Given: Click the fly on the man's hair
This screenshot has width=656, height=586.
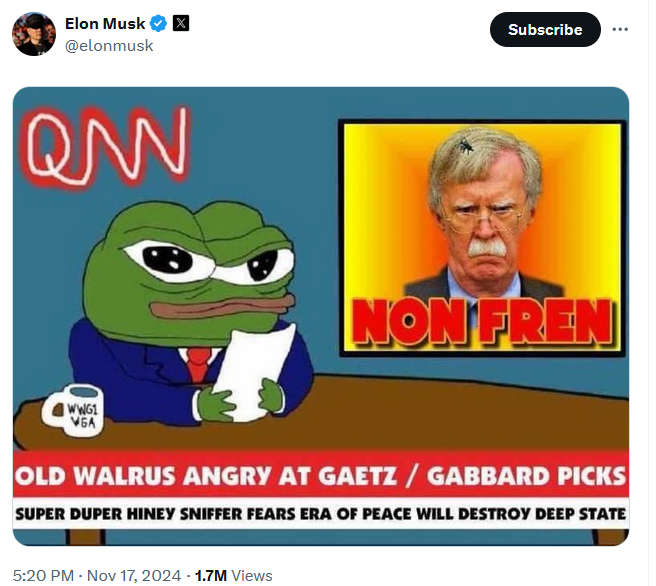Looking at the screenshot, I should [466, 145].
